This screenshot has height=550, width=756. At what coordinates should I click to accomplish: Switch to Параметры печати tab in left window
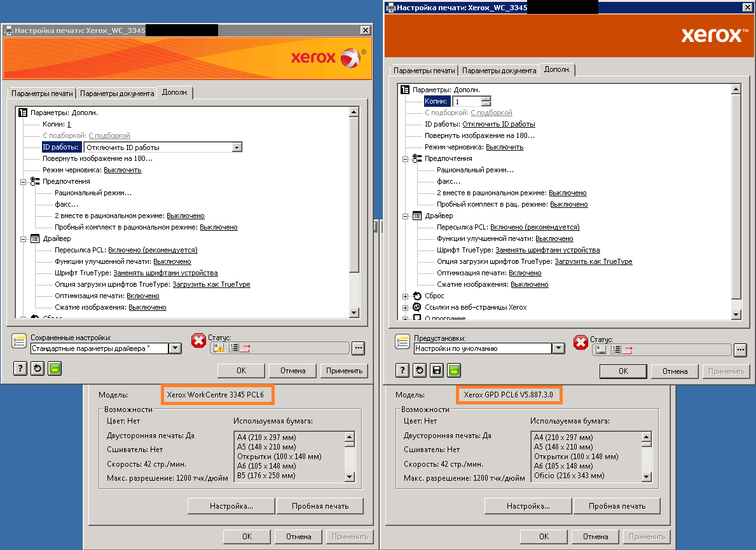42,93
